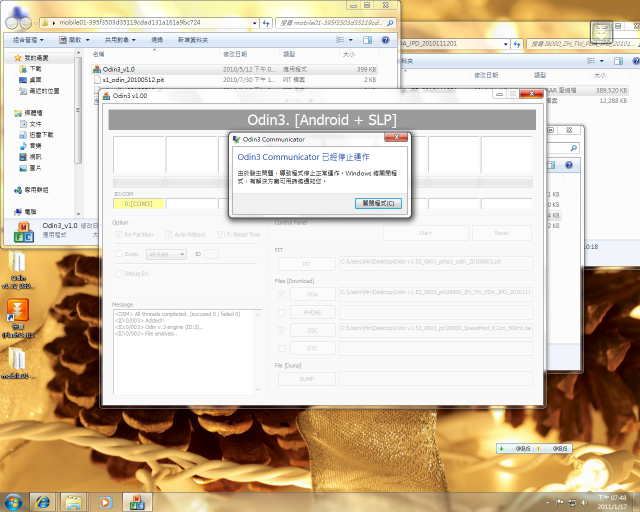Enable the Dump checkbox
This screenshot has width=640, height=512.
point(118,254)
